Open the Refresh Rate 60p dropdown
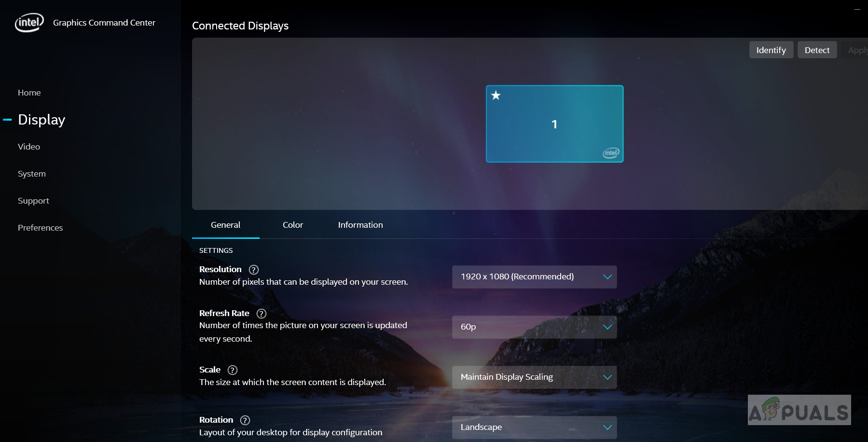868x442 pixels. pos(534,327)
